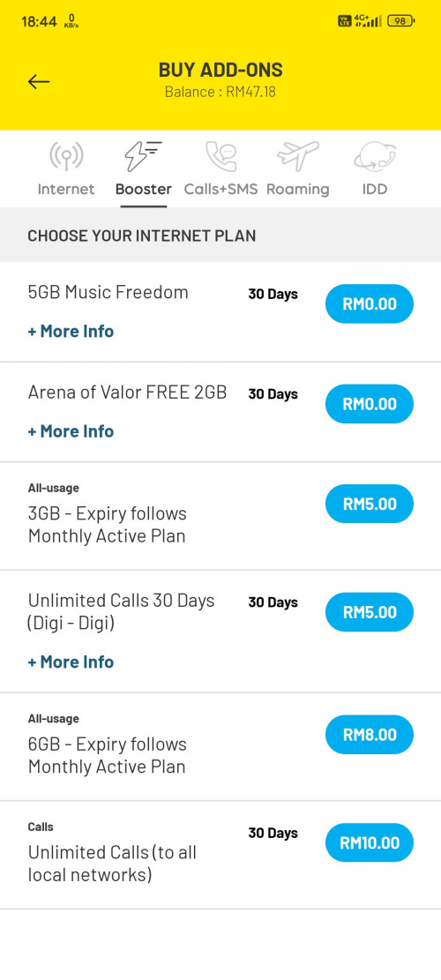Select the Internet antenna icon
This screenshot has height=980, width=441.
(x=66, y=156)
